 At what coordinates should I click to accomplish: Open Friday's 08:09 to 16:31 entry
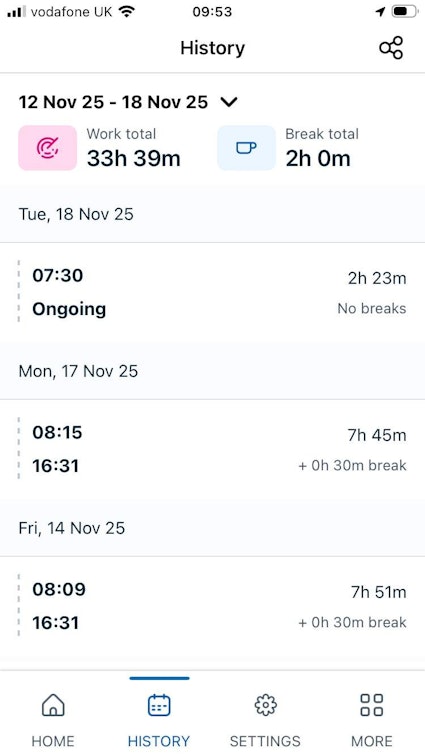tap(212, 606)
